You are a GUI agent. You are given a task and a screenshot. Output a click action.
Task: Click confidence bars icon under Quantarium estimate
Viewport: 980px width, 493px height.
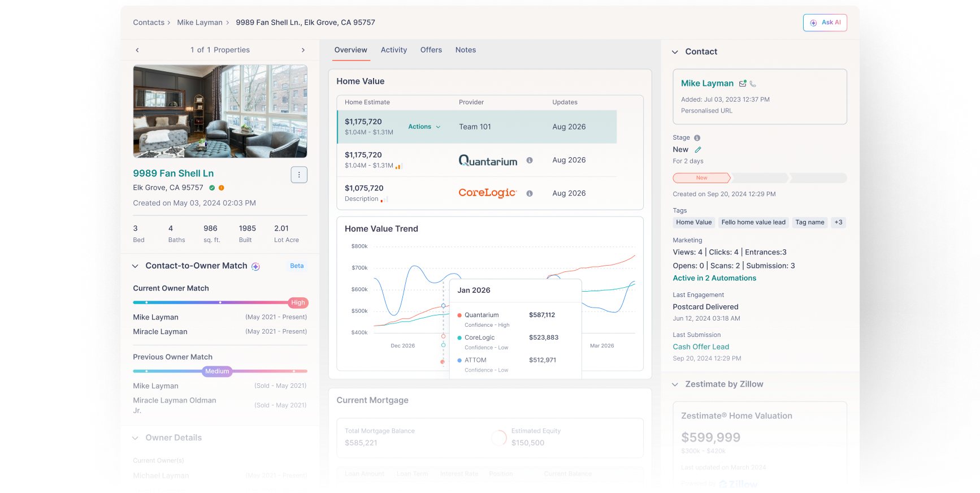pos(398,166)
